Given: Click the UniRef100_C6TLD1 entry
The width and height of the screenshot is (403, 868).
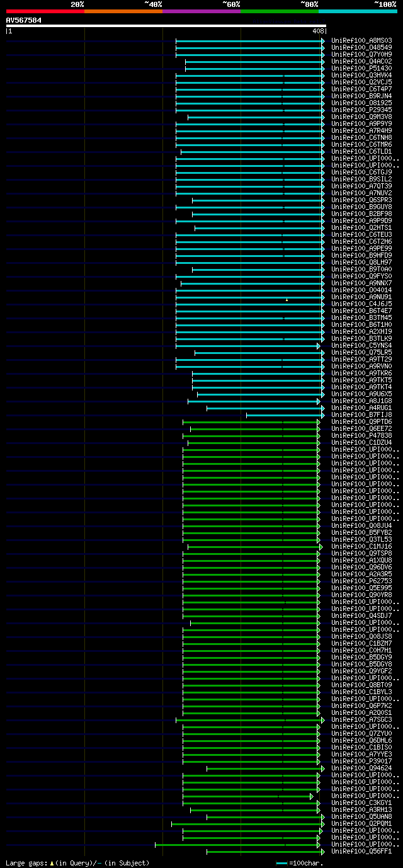Looking at the screenshot, I should pos(361,151).
